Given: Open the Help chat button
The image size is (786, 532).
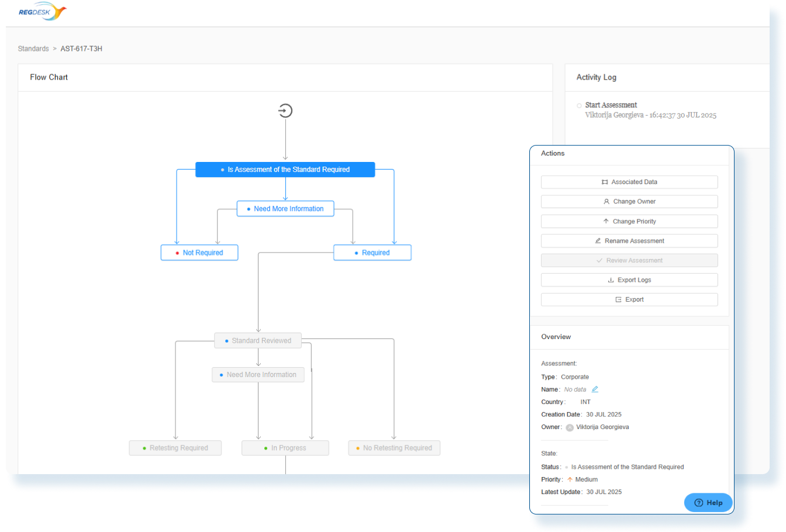Looking at the screenshot, I should click(x=708, y=503).
